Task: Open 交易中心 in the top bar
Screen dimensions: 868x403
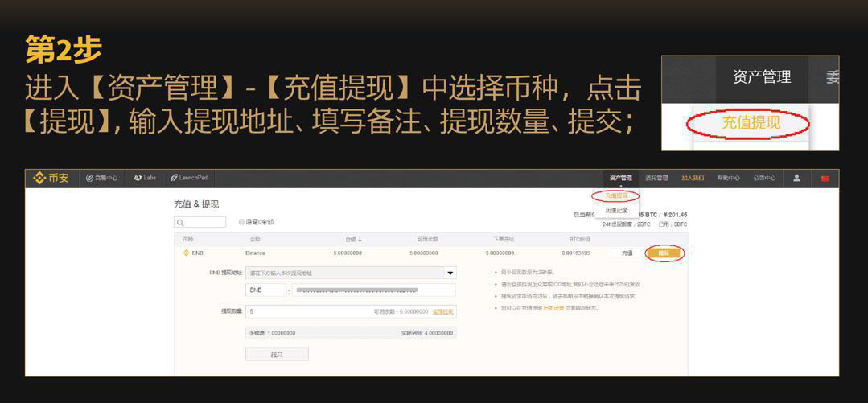Action: pyautogui.click(x=102, y=179)
